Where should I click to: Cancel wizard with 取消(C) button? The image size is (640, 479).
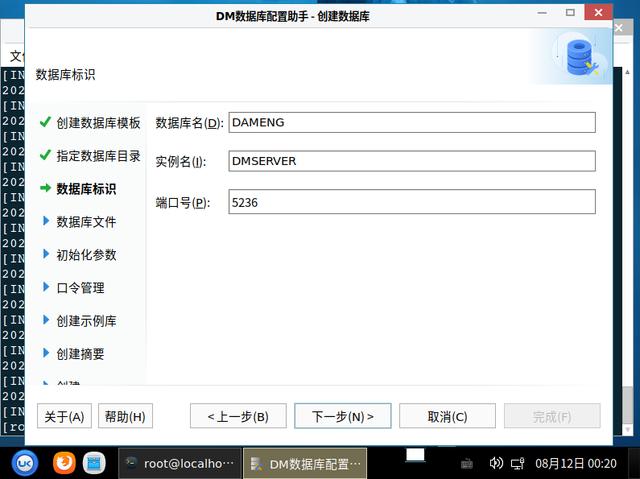click(x=447, y=416)
